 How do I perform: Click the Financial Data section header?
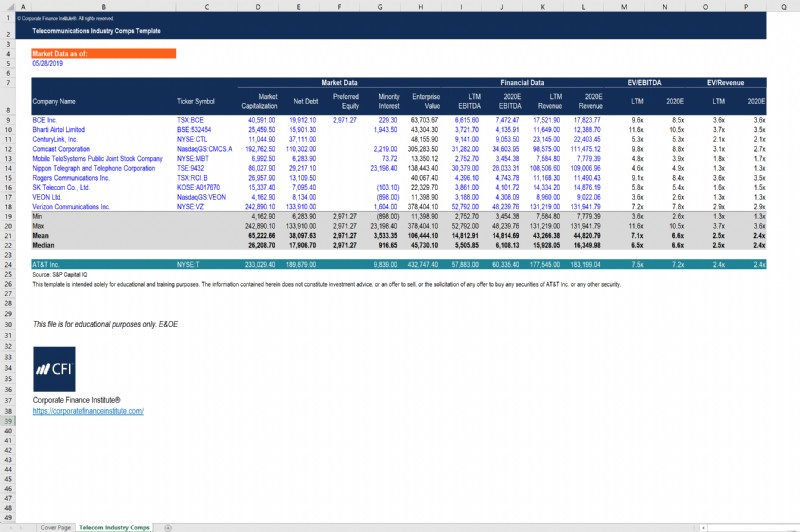click(x=522, y=83)
